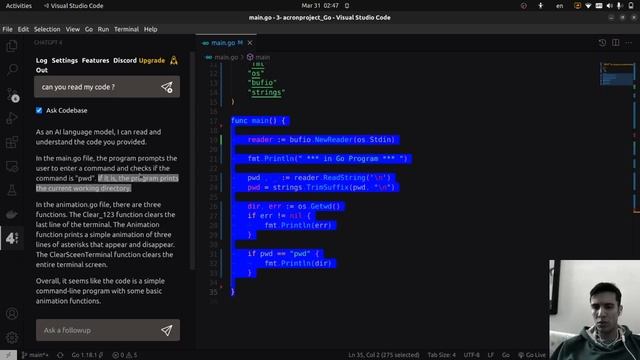Open the File menu
640x360 pixels.
[x=7, y=29]
